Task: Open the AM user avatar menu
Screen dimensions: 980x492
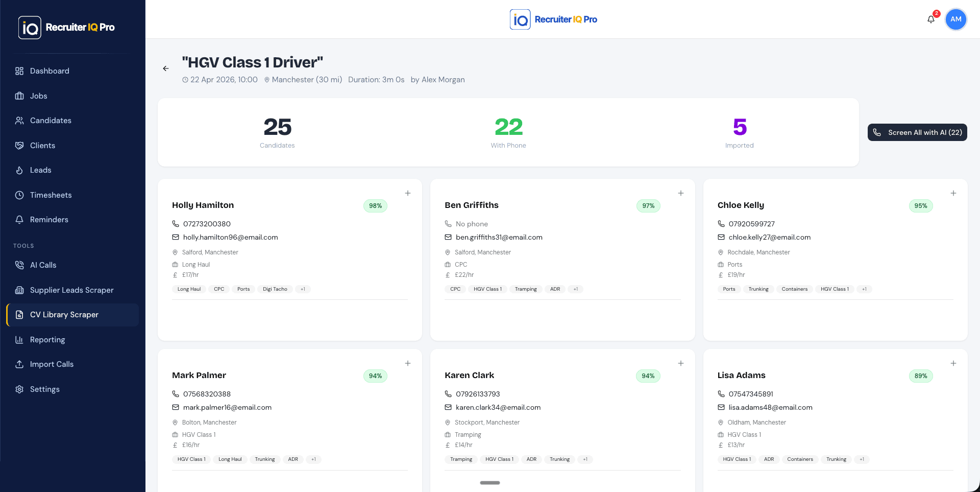Action: click(956, 19)
